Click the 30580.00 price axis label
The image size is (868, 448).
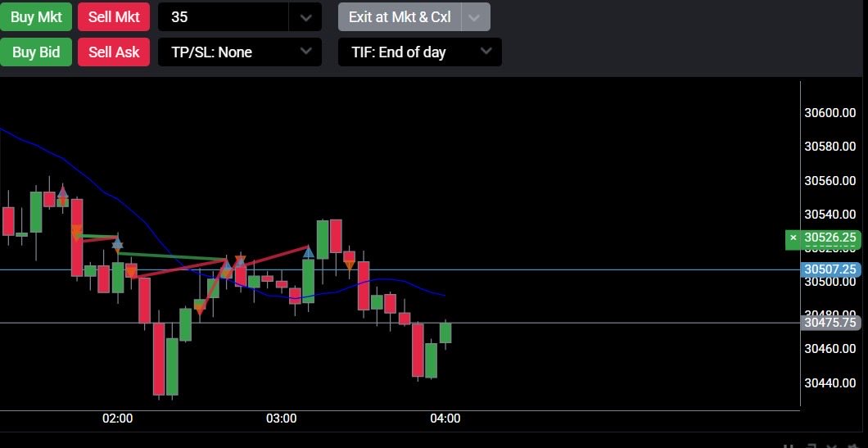point(830,147)
